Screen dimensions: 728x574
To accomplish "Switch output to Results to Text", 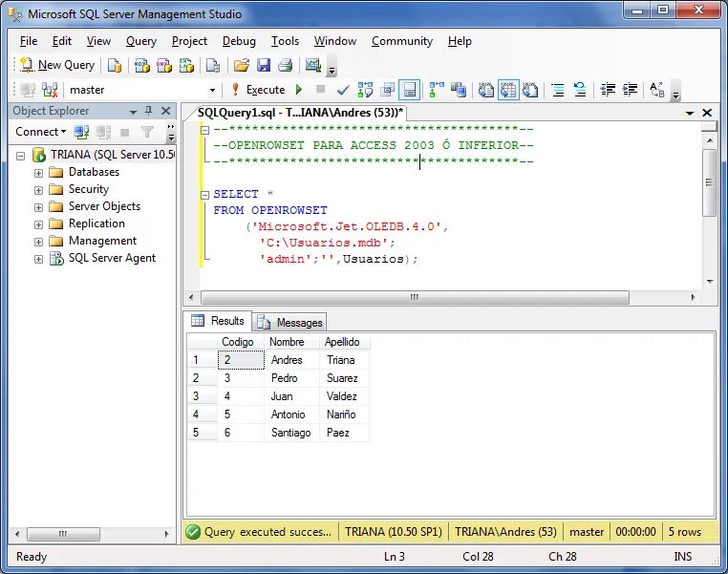I will 485,90.
